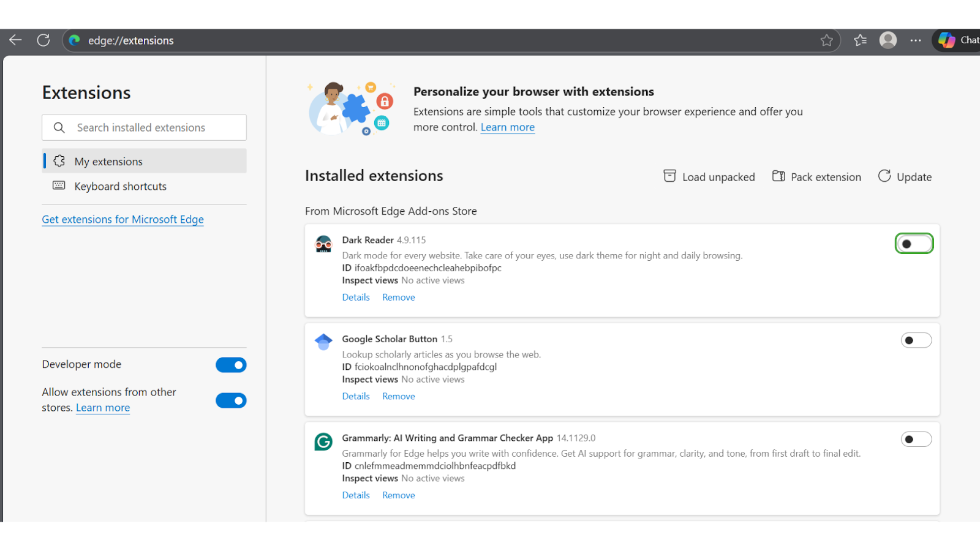Open the user profile avatar

pos(888,40)
